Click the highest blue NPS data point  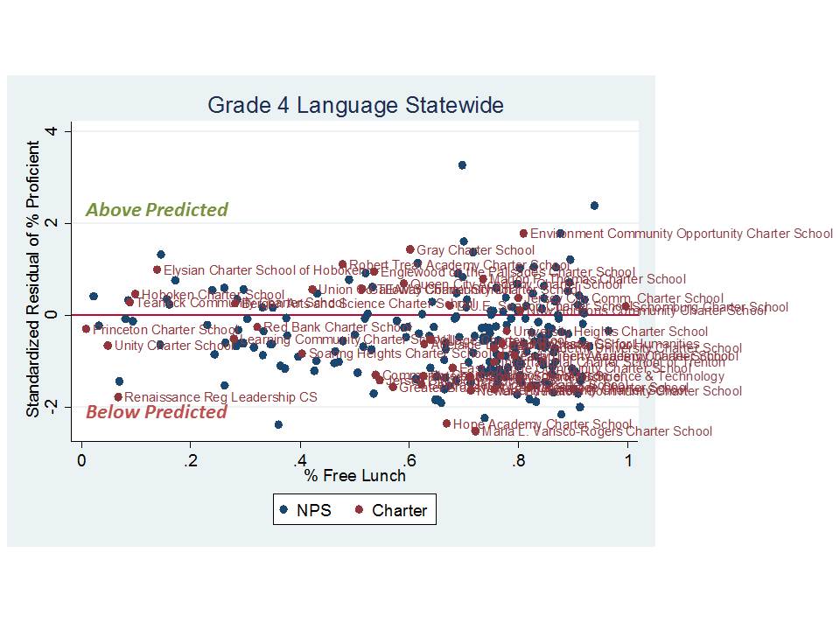(x=462, y=165)
